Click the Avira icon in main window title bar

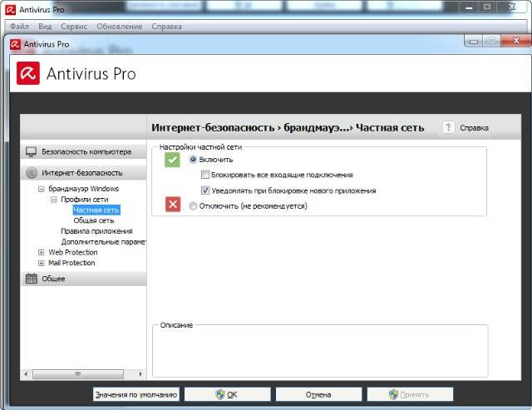pyautogui.click(x=11, y=10)
